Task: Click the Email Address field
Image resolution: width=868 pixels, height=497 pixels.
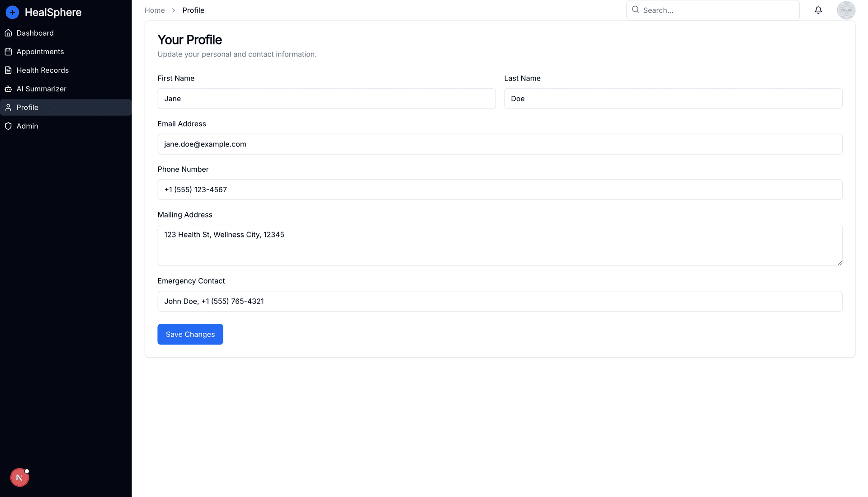Action: [x=500, y=144]
